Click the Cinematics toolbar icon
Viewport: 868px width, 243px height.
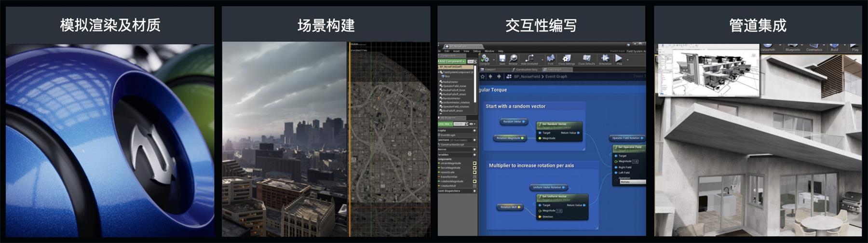pyautogui.click(x=814, y=47)
